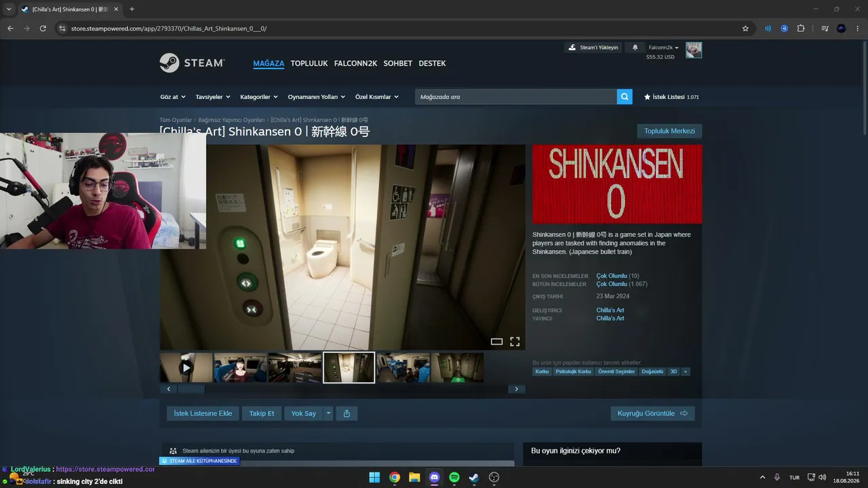This screenshot has height=488, width=868.
Task: Click the search magnifier button
Action: point(625,97)
